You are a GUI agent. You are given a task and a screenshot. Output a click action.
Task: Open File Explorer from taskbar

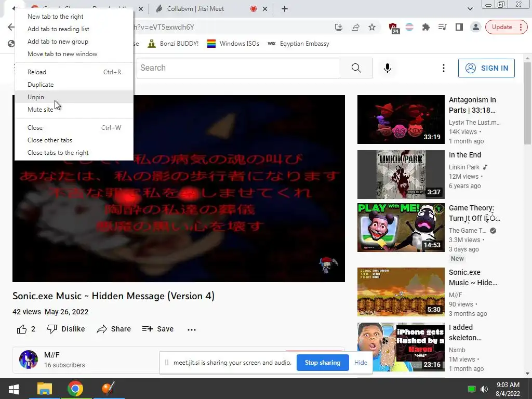pos(45,389)
